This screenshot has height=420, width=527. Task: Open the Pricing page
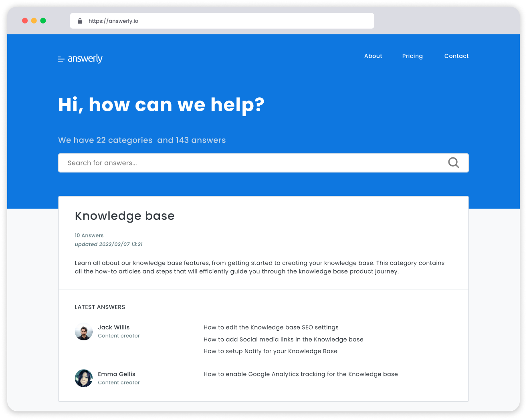(x=412, y=56)
